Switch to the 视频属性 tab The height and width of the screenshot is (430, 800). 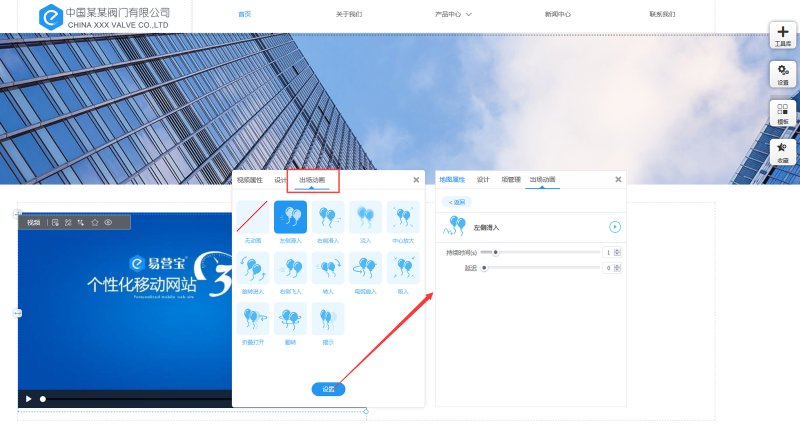pos(249,180)
